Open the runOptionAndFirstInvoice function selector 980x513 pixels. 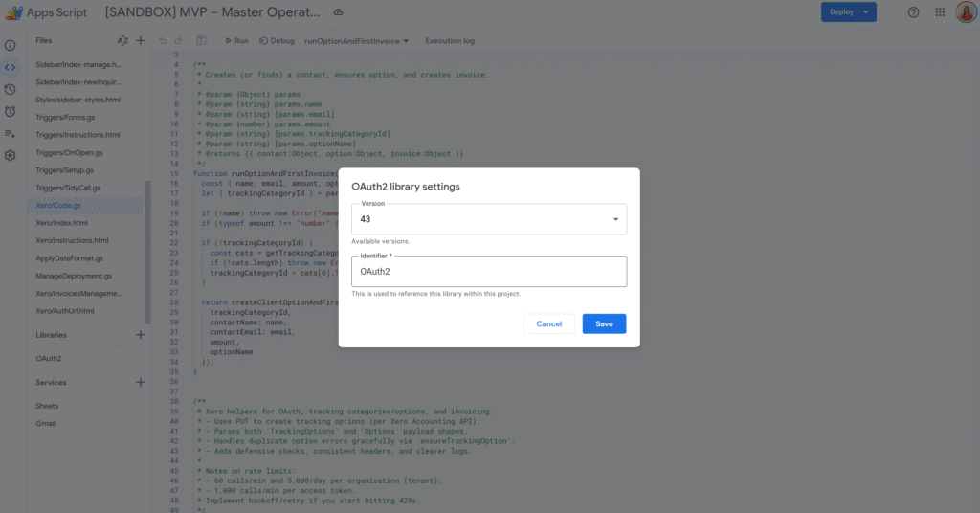(x=356, y=41)
